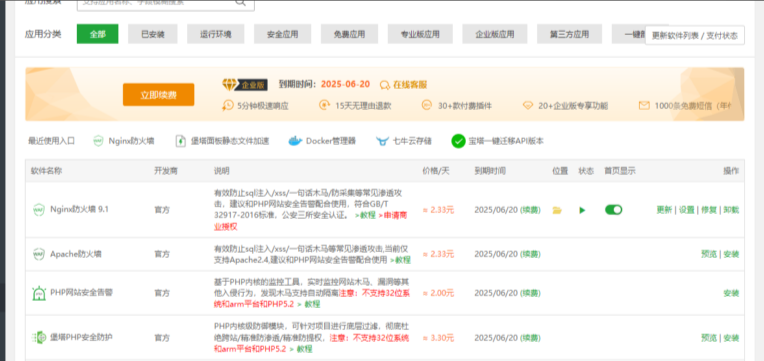Viewport: 764px width, 361px height.
Task: Click Apache防火墙 row shield icon
Action: pyautogui.click(x=38, y=254)
